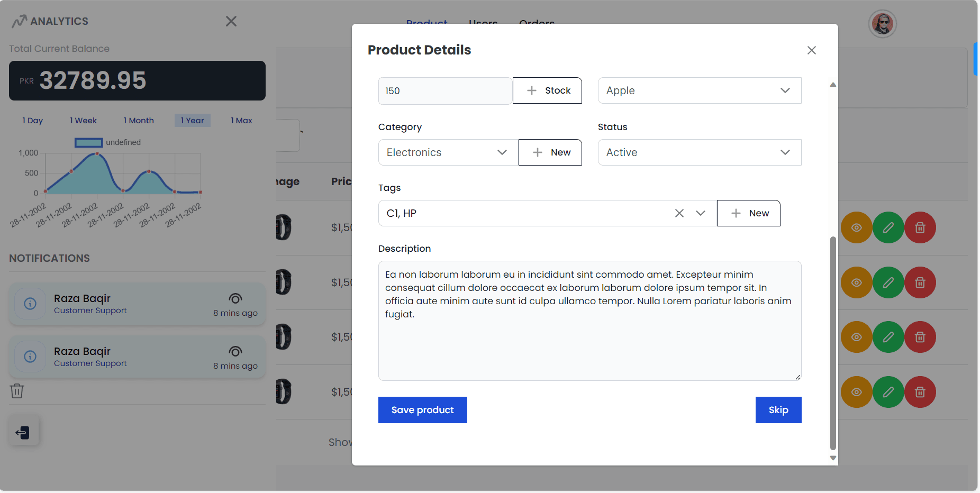Toggle visibility on the third product row

click(x=856, y=337)
